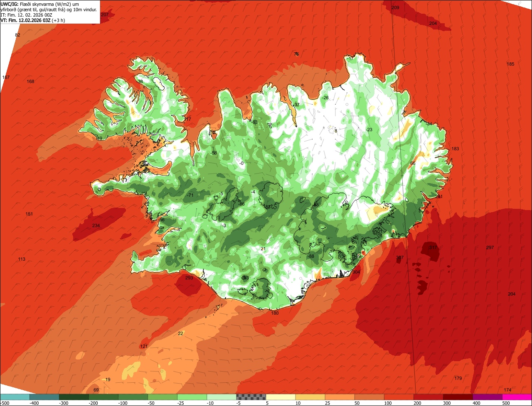Click the orange 25 to 50 legend swatch

pyautogui.click(x=340, y=397)
